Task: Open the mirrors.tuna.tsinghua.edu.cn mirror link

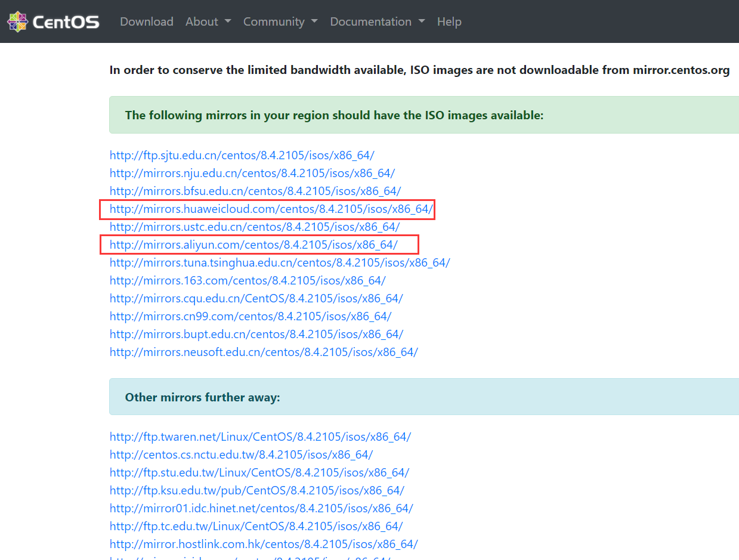Action: [280, 262]
